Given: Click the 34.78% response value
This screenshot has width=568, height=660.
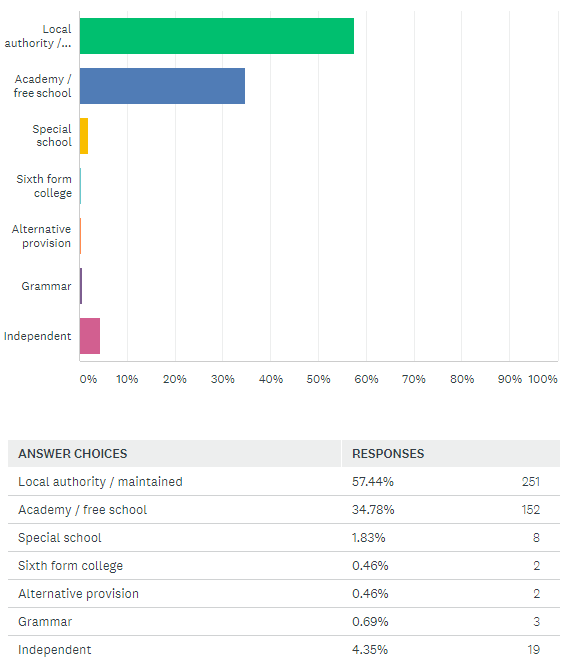Looking at the screenshot, I should pos(373,510).
